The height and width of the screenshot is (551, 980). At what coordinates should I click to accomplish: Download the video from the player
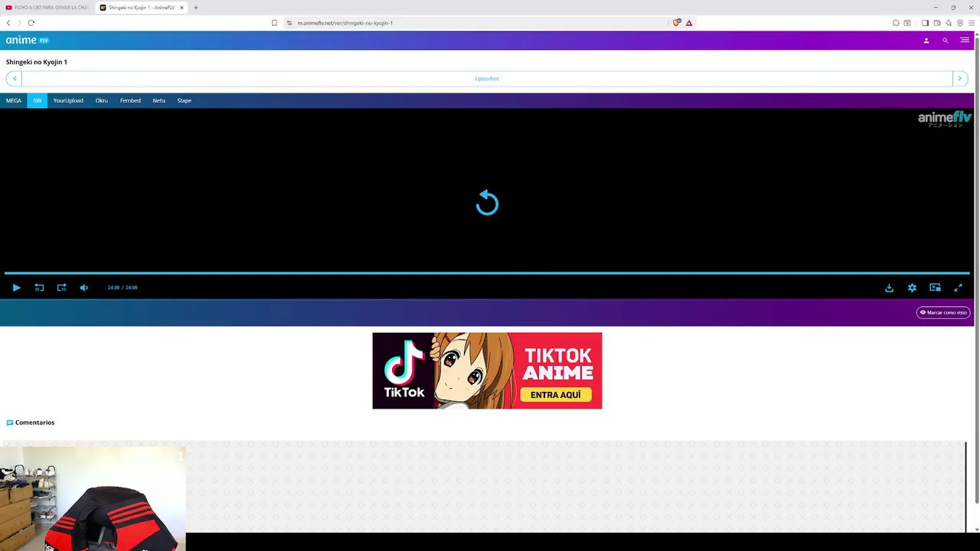889,288
